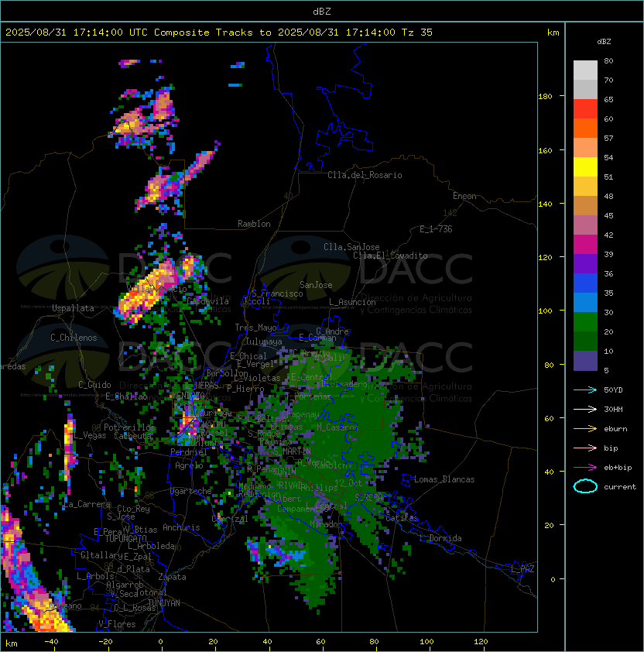The image size is (644, 652).
Task: Click the 'current' legend label
Action: [620, 487]
